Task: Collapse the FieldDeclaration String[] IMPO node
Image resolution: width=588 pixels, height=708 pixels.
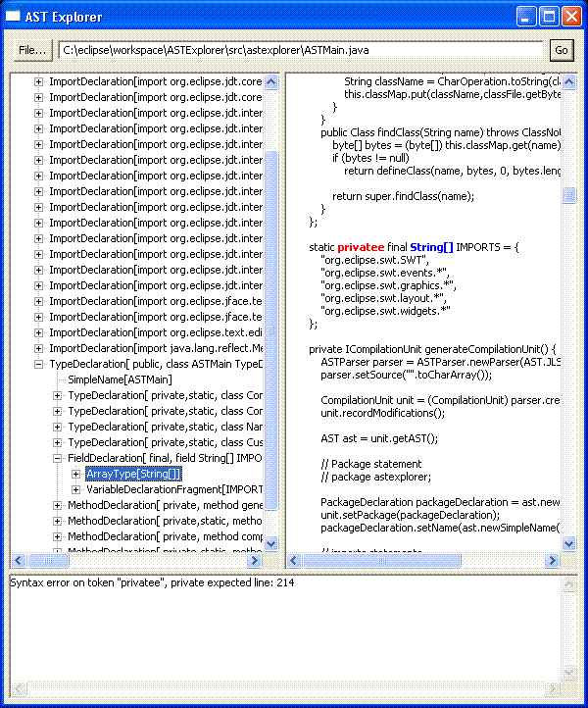Action: coord(57,458)
